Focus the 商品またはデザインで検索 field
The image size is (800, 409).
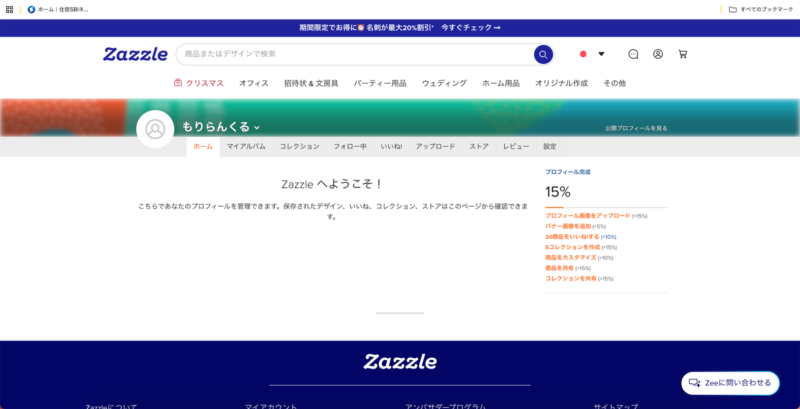355,54
